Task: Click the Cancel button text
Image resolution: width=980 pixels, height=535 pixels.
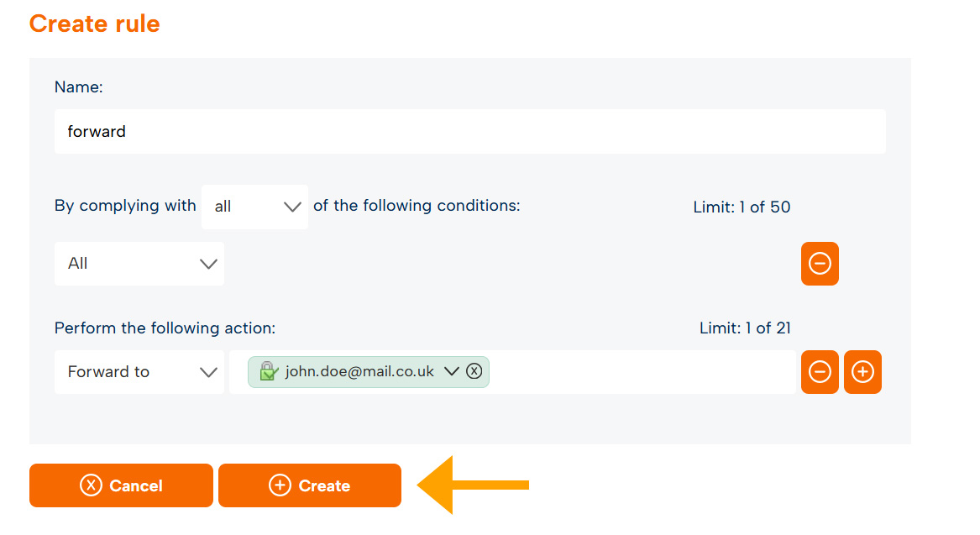Action: coord(136,485)
